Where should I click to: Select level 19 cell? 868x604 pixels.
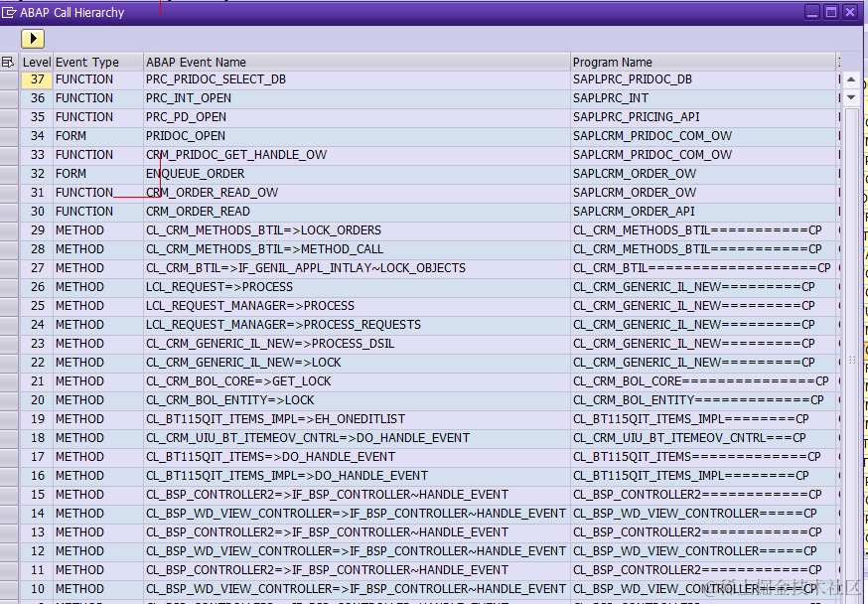(x=37, y=419)
